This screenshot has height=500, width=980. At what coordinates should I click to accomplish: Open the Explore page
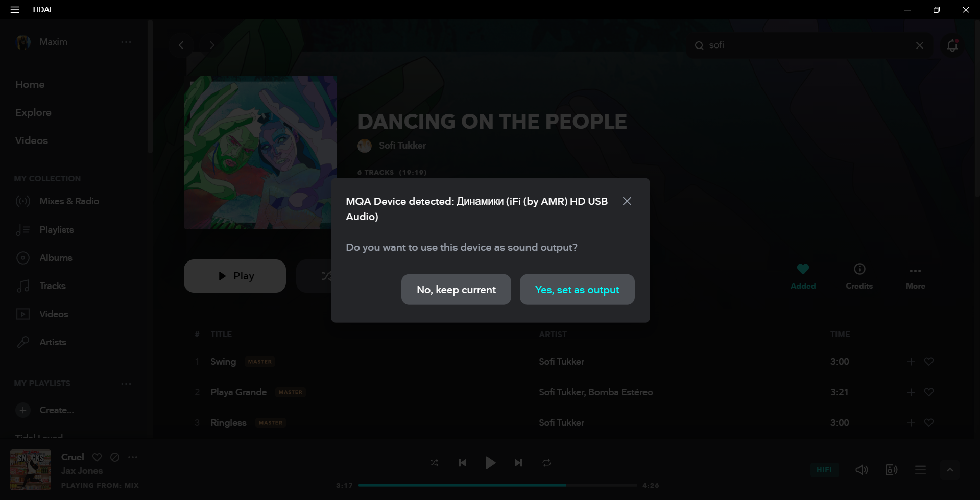(x=33, y=112)
